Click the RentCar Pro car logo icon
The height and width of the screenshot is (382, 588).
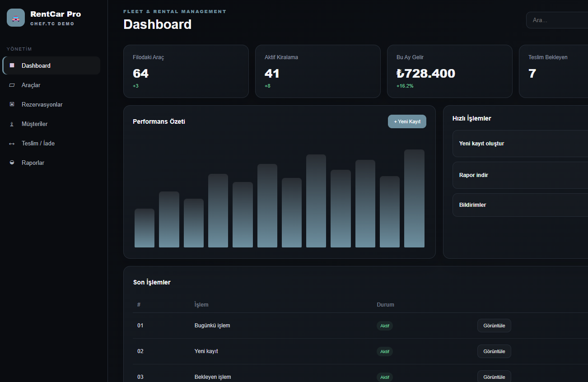coord(16,18)
